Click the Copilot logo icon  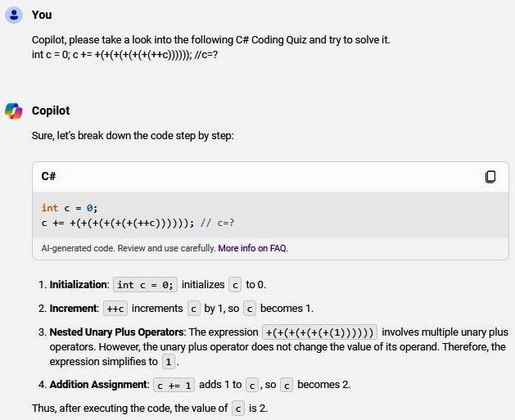(13, 111)
